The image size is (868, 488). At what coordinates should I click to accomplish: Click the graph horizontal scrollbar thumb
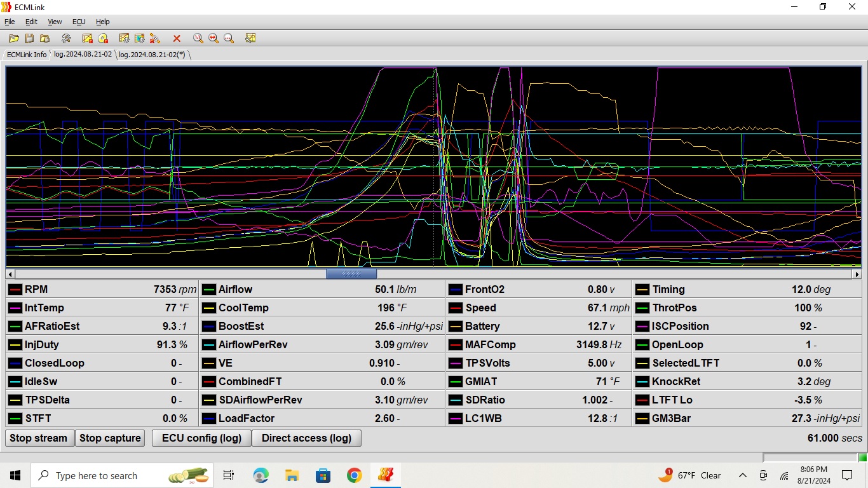tap(351, 274)
